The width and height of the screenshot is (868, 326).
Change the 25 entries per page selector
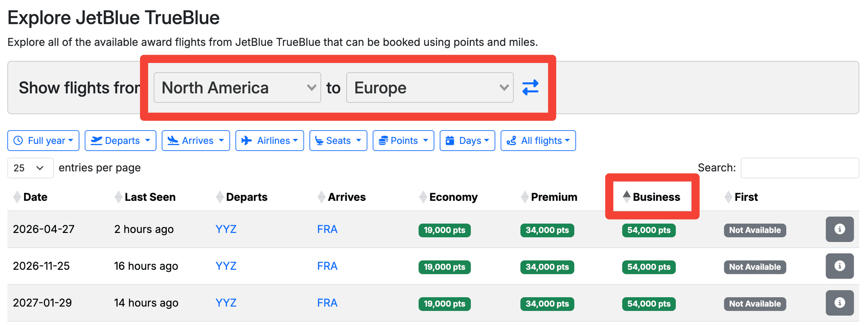30,168
